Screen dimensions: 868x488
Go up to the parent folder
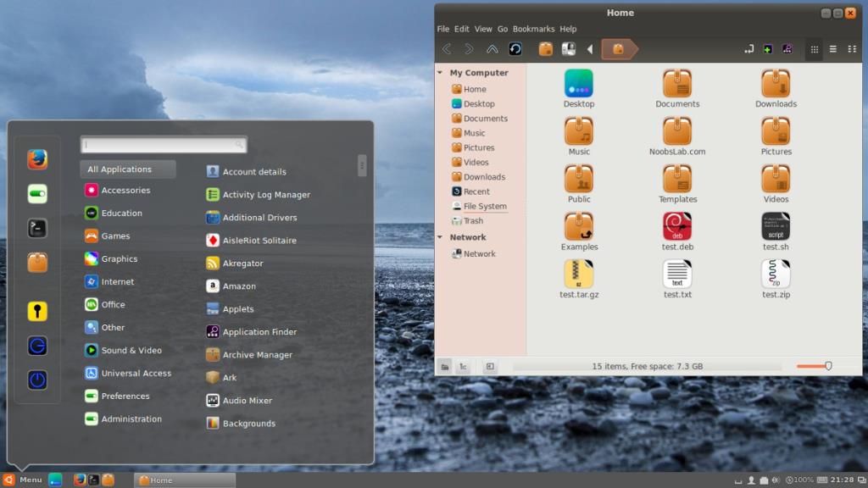tap(492, 49)
